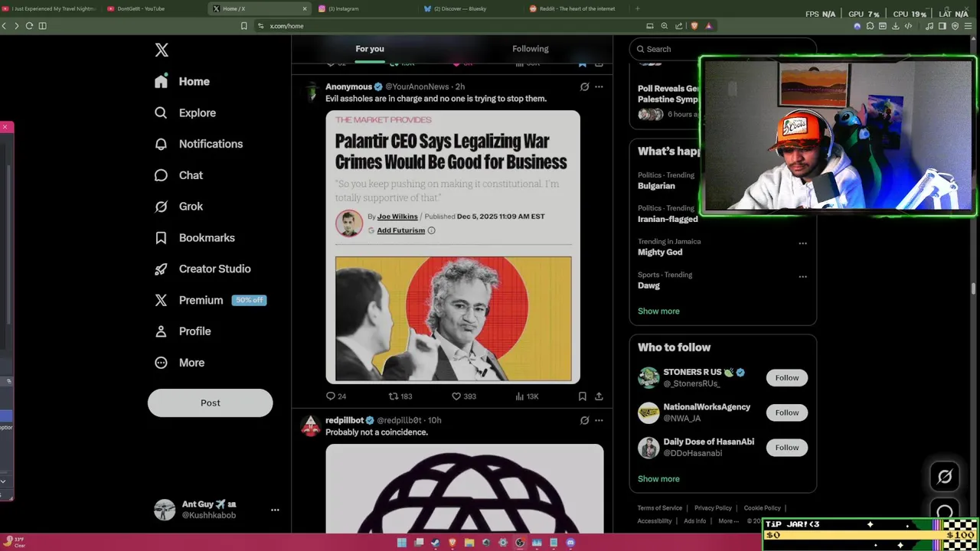Open Iranian-flagged trending topic

tap(668, 219)
